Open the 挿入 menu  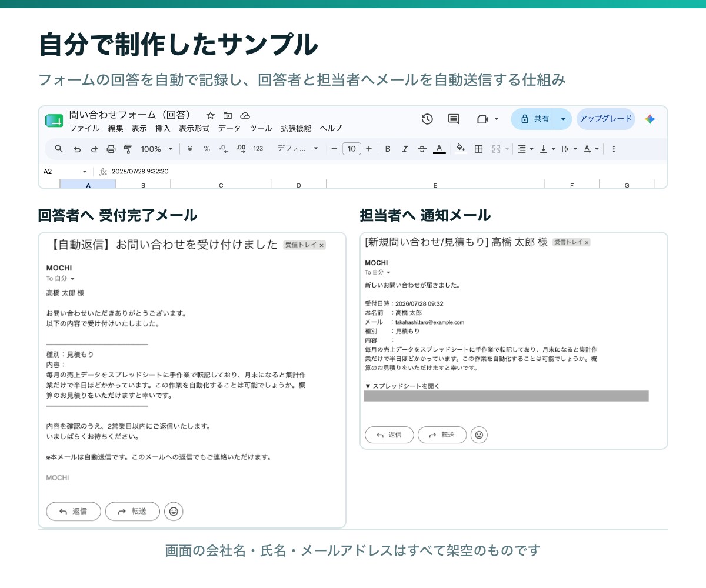tap(163, 128)
